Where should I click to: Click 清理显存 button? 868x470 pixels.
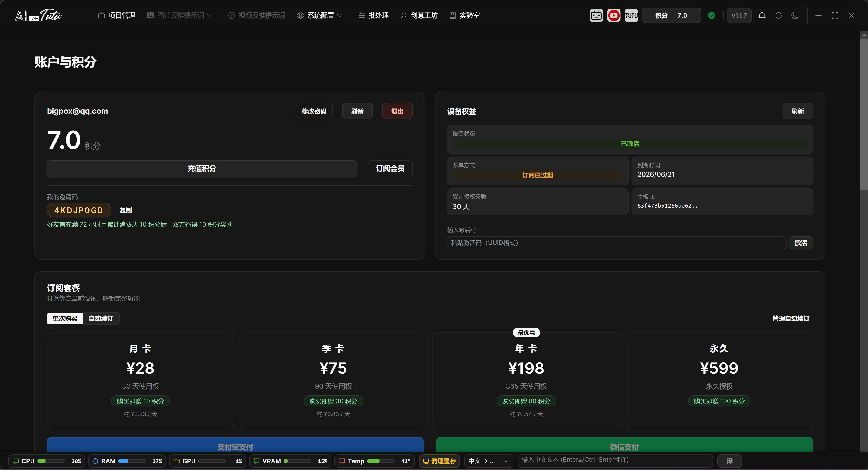pyautogui.click(x=440, y=461)
